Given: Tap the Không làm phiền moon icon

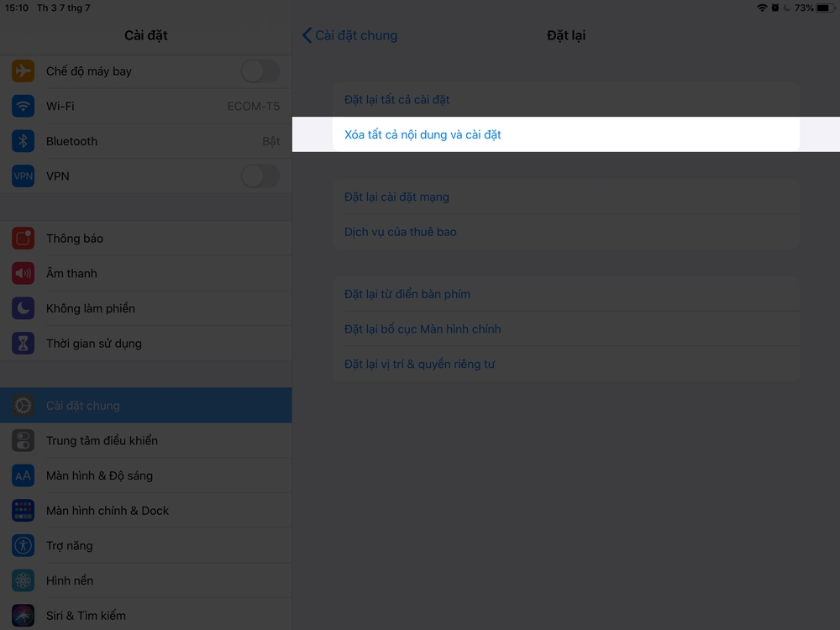Looking at the screenshot, I should 23,308.
